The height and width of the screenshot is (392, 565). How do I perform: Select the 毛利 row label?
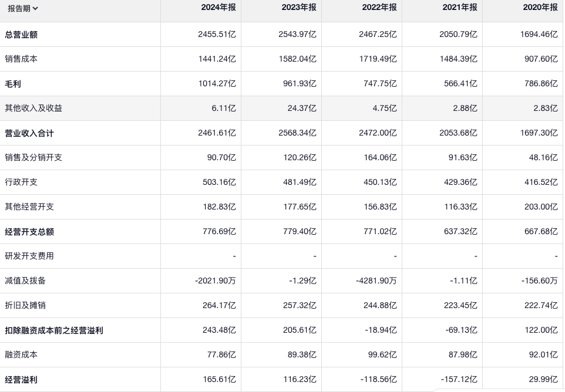point(13,84)
